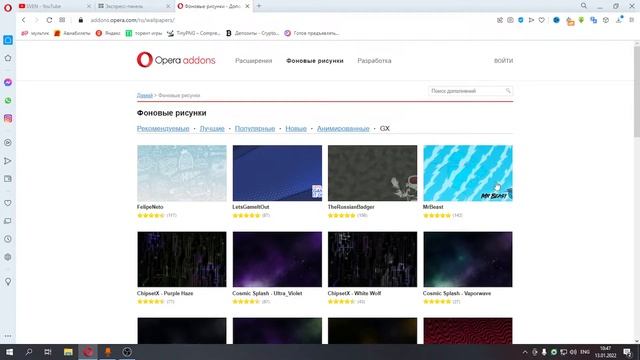640x360 pixels.
Task: Click the orange folder extension icon
Action: point(570,21)
